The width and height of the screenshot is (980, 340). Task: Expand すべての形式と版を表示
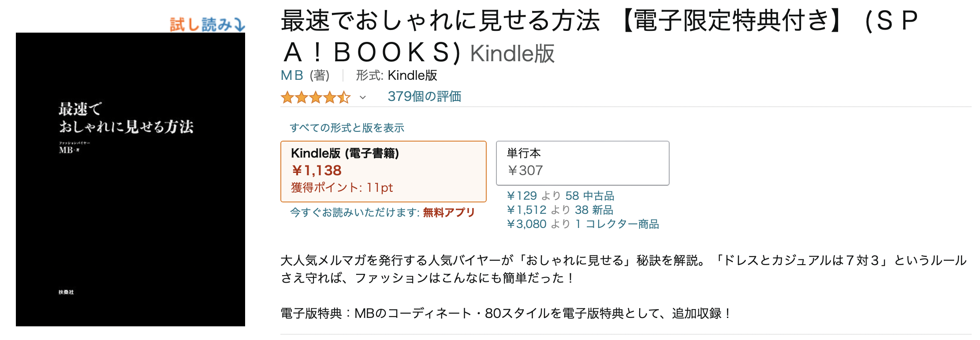coord(347,128)
